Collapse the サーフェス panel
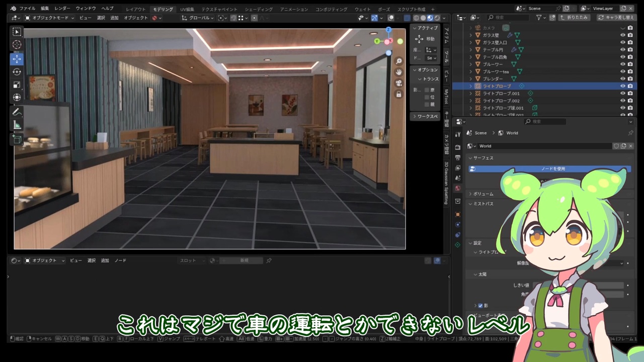 point(471,158)
